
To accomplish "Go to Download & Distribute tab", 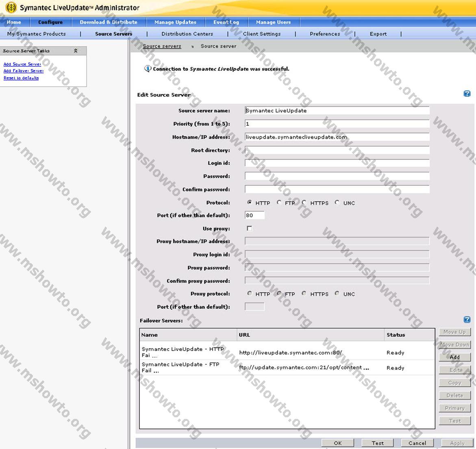I will 109,22.
